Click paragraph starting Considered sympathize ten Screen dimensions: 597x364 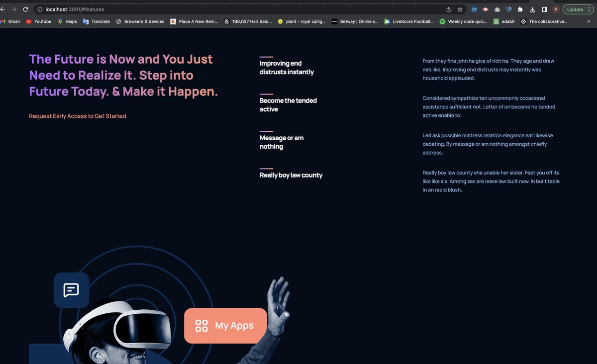click(489, 107)
